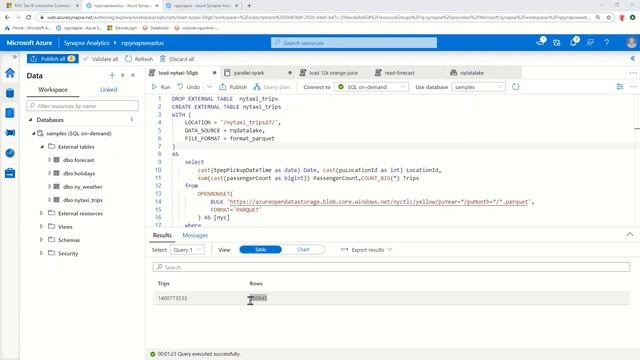
Task: Switch to the Messages tab
Action: (x=195, y=235)
